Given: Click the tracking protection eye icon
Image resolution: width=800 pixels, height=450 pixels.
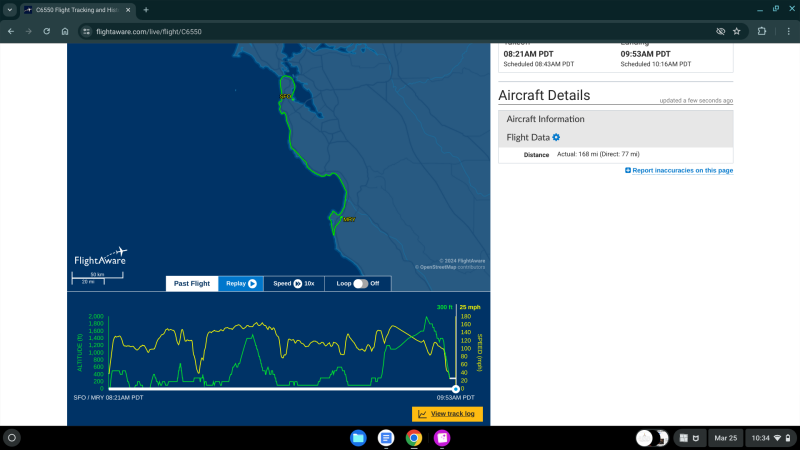Looking at the screenshot, I should click(720, 32).
